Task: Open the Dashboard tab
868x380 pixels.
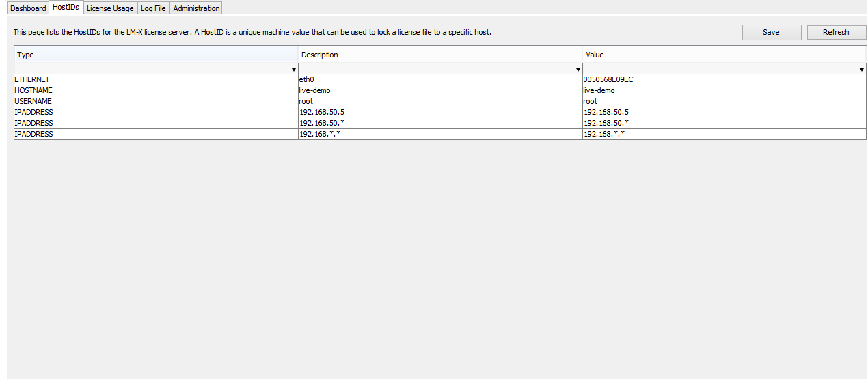Action: (28, 8)
